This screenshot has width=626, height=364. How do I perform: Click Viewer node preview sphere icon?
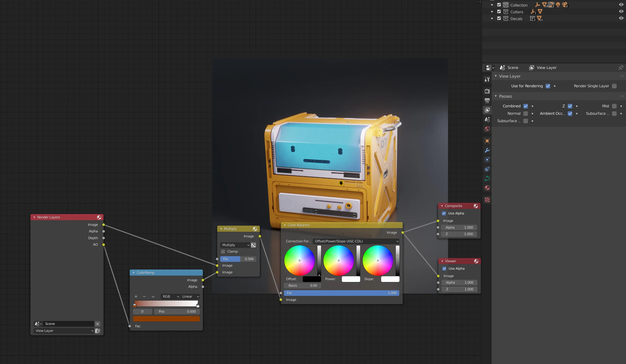pos(476,261)
